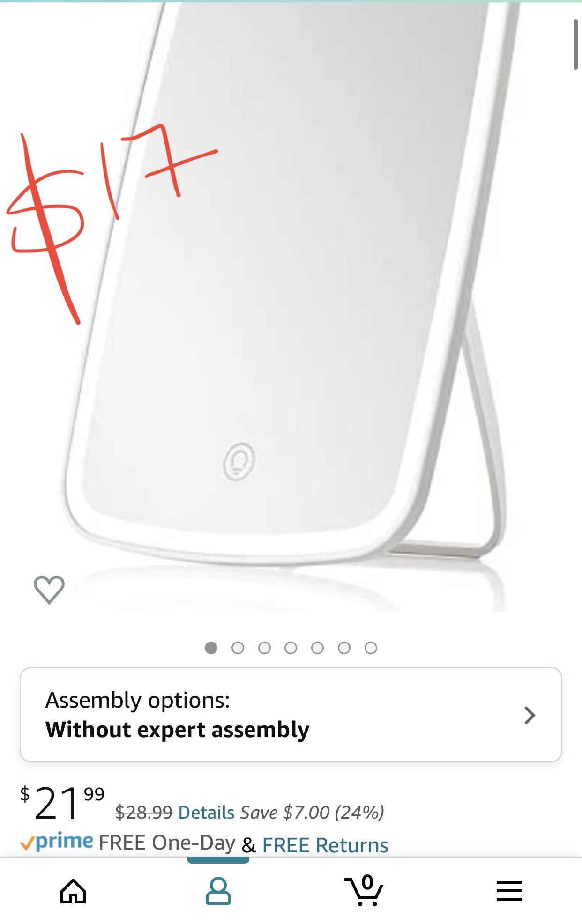Open the price Details link
This screenshot has height=924, width=582.
coord(207,813)
